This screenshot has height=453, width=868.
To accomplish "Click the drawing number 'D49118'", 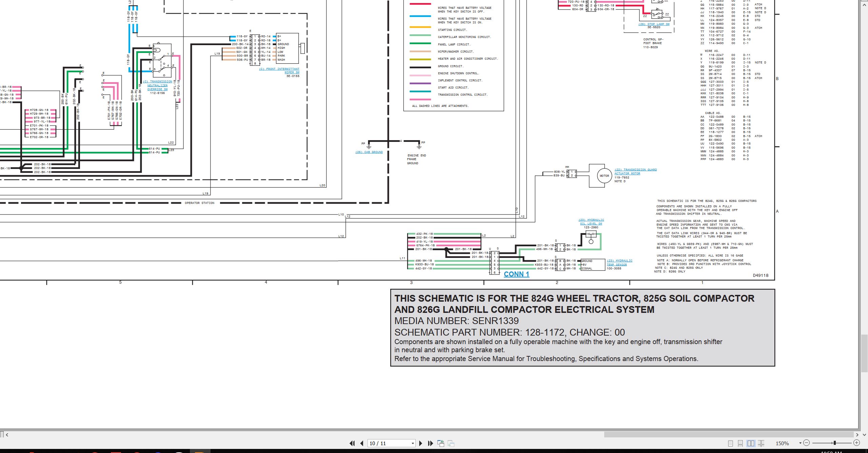I will (761, 276).
